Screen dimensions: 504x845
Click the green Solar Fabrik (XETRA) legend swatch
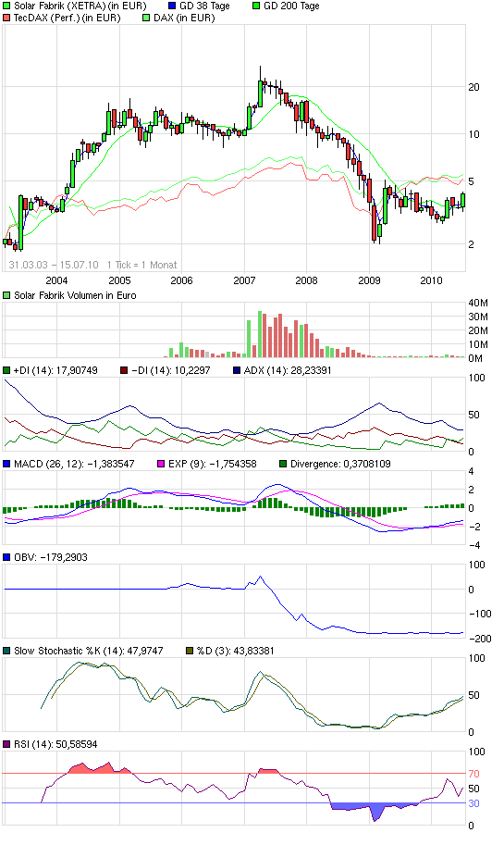[6, 6]
